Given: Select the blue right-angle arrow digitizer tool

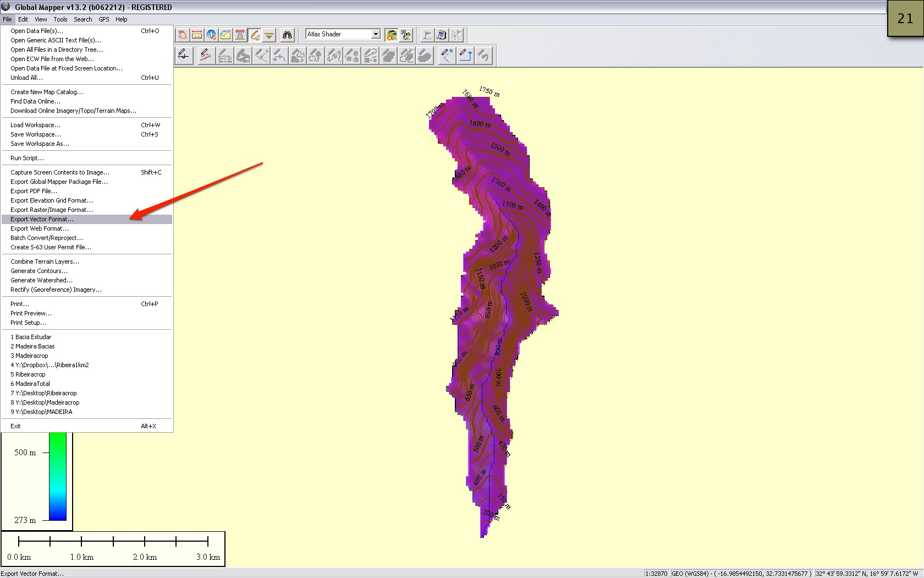Looking at the screenshot, I should tap(465, 56).
